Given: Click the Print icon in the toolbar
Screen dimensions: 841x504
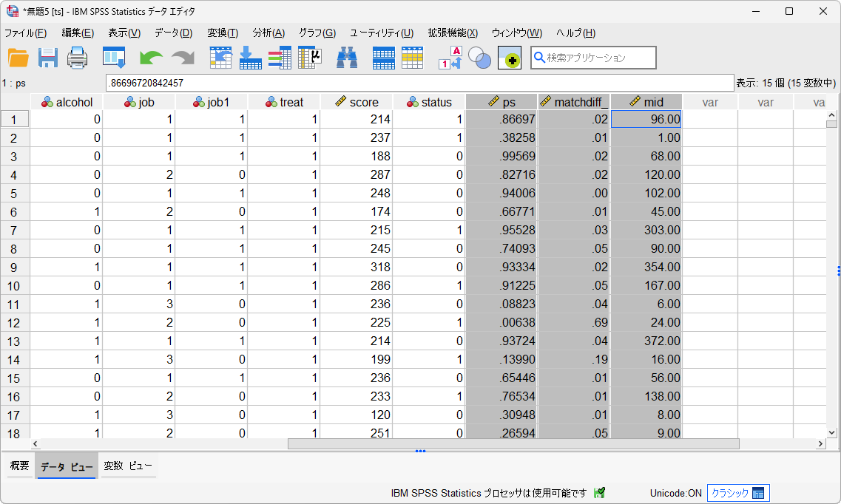Looking at the screenshot, I should [78, 58].
